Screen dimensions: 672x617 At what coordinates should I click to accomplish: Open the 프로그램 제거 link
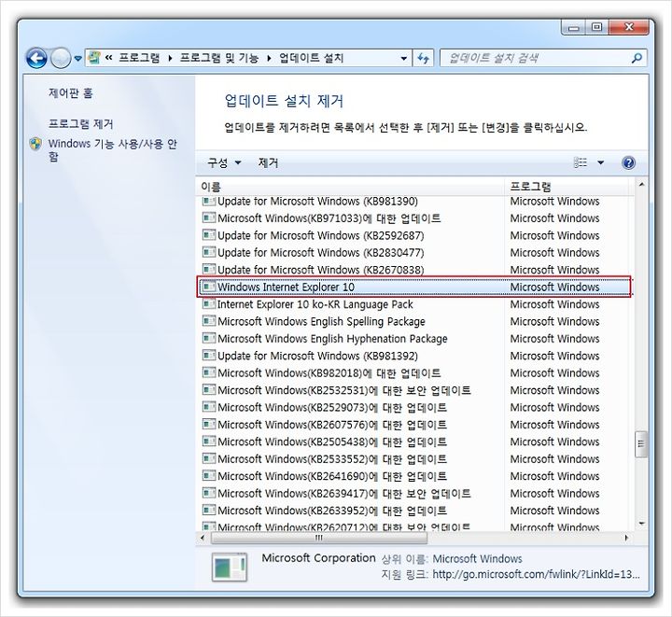pos(80,124)
